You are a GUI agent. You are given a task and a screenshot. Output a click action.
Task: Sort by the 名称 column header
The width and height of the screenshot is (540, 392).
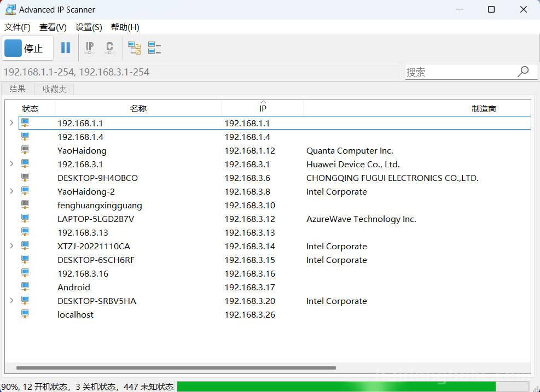pyautogui.click(x=138, y=109)
